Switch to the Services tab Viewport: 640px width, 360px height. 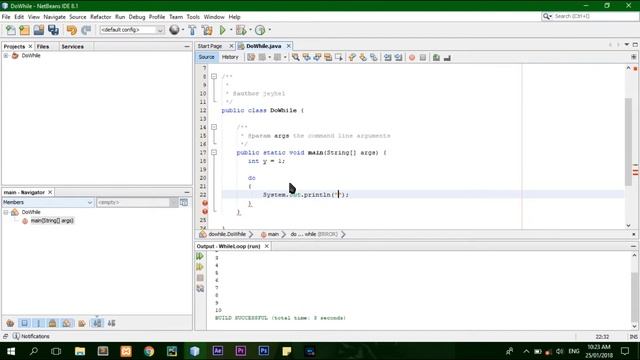pyautogui.click(x=72, y=47)
